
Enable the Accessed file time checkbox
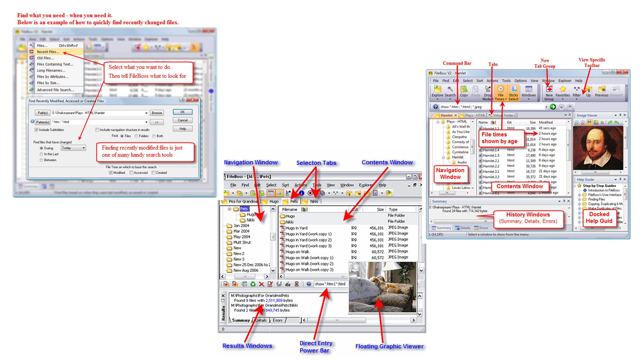[x=131, y=173]
